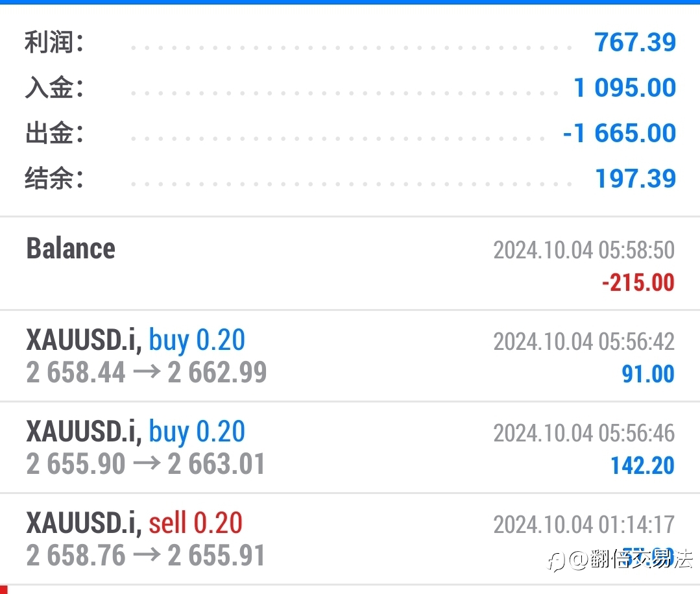Image resolution: width=700 pixels, height=594 pixels.
Task: Tap the 1 095.00 deposit amount
Action: pyautogui.click(x=625, y=88)
